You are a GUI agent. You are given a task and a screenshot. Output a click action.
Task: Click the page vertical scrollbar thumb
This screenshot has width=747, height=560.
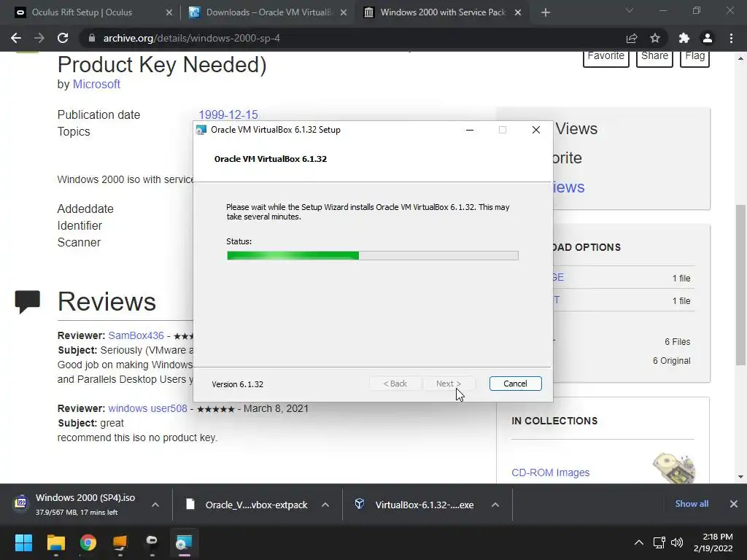(740, 285)
